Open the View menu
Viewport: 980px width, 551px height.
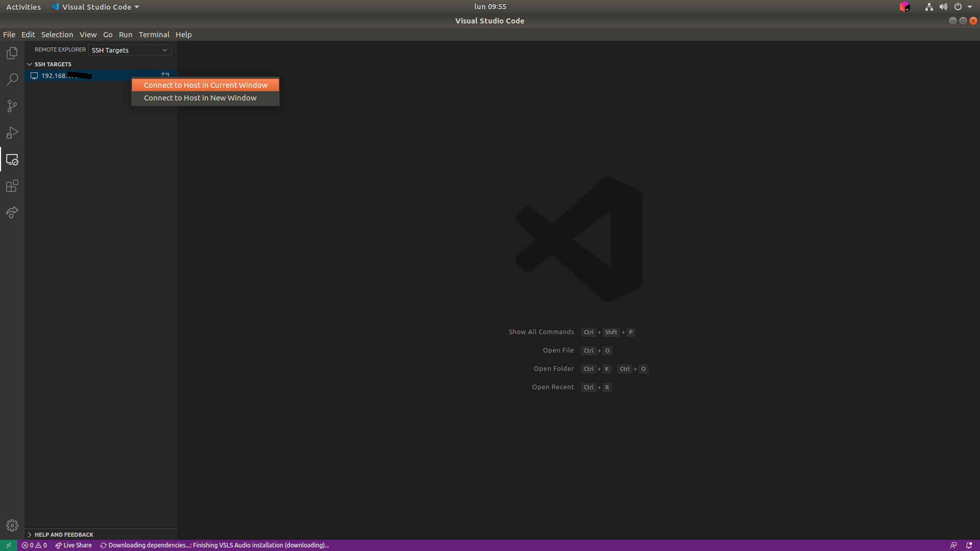[x=88, y=35]
